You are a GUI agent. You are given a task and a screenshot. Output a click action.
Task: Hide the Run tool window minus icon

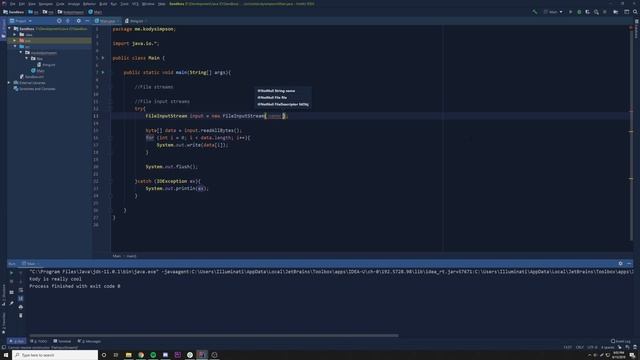click(629, 264)
